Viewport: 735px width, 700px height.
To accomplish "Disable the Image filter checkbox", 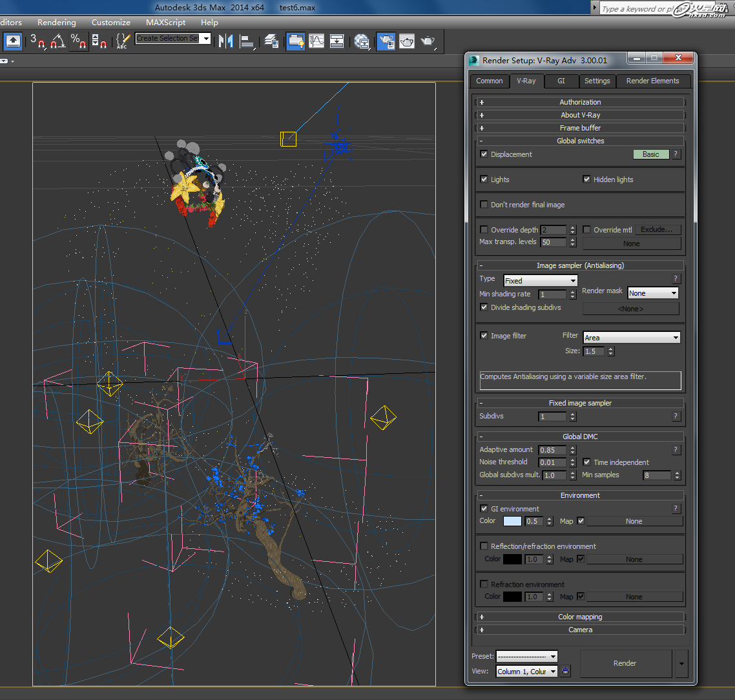I will tap(484, 336).
